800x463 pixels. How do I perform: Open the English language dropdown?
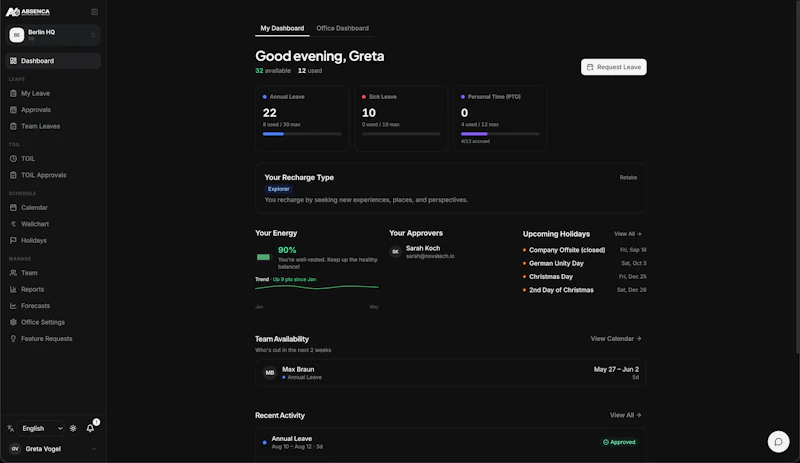[41, 428]
